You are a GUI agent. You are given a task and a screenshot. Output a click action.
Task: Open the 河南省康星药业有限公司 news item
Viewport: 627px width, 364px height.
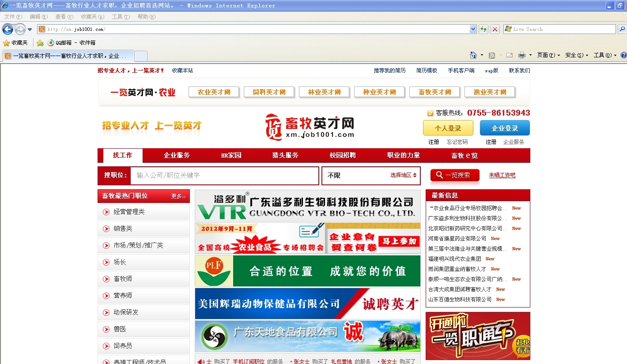click(457, 239)
